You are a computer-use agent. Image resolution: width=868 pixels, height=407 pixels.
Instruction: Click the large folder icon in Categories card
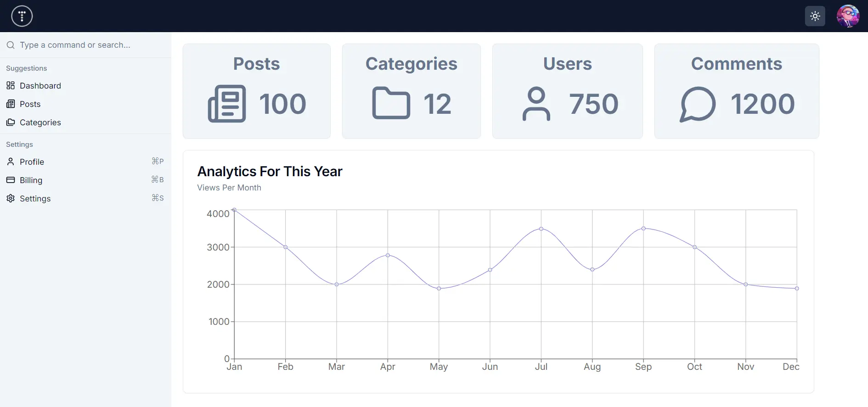[x=391, y=103]
